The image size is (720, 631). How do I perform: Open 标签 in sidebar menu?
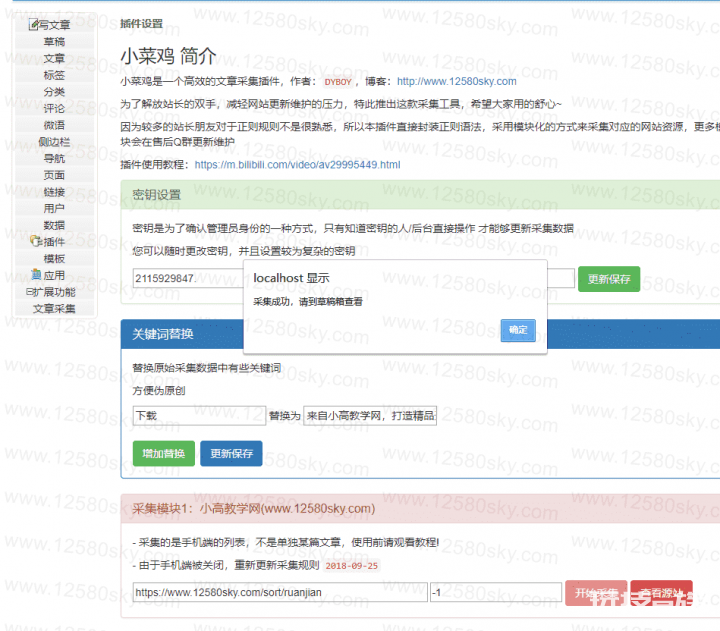54,75
